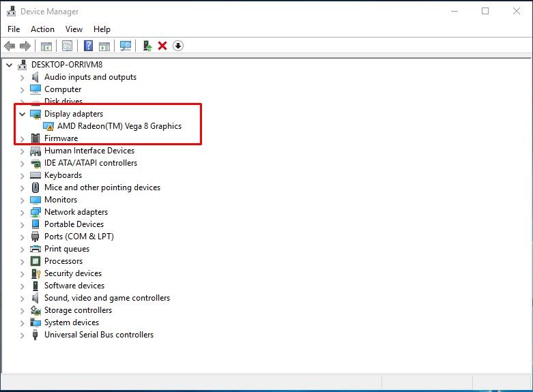The height and width of the screenshot is (392, 533).
Task: Select the Security devices label
Action: pyautogui.click(x=73, y=273)
